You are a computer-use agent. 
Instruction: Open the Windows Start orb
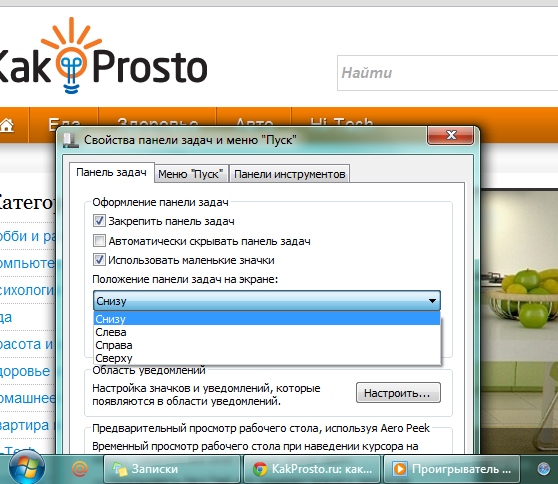point(27,468)
